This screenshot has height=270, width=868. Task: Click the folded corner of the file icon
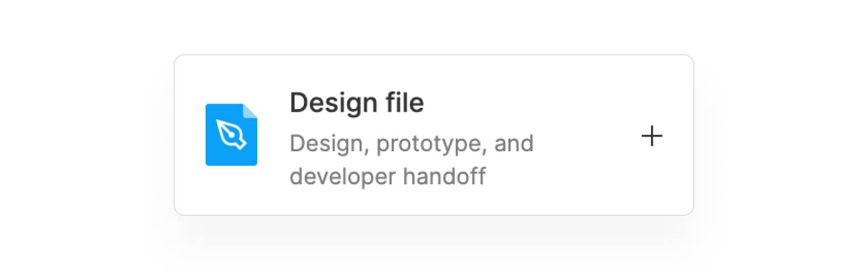pyautogui.click(x=250, y=111)
